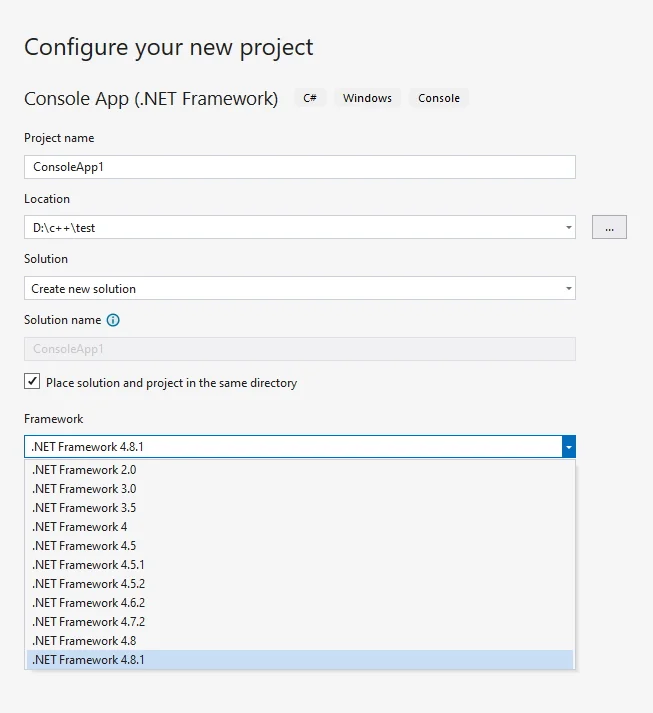Viewport: 653px width, 713px height.
Task: Click the C# language tag
Action: pyautogui.click(x=310, y=98)
